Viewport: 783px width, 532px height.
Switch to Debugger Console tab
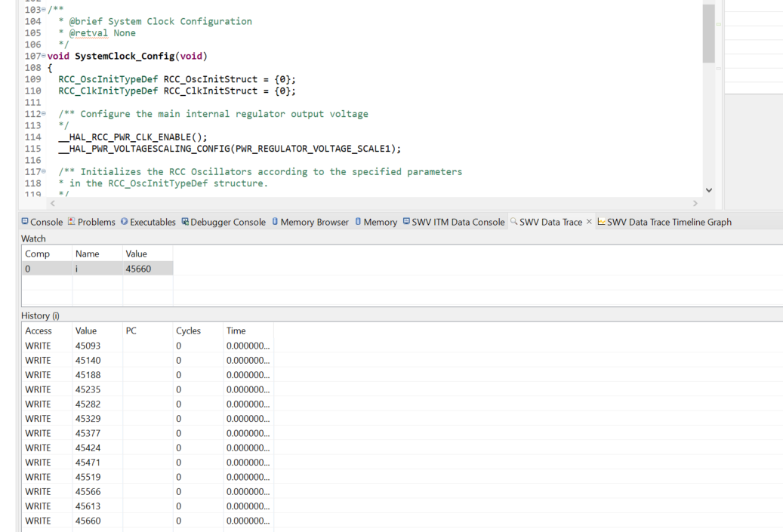coord(228,222)
